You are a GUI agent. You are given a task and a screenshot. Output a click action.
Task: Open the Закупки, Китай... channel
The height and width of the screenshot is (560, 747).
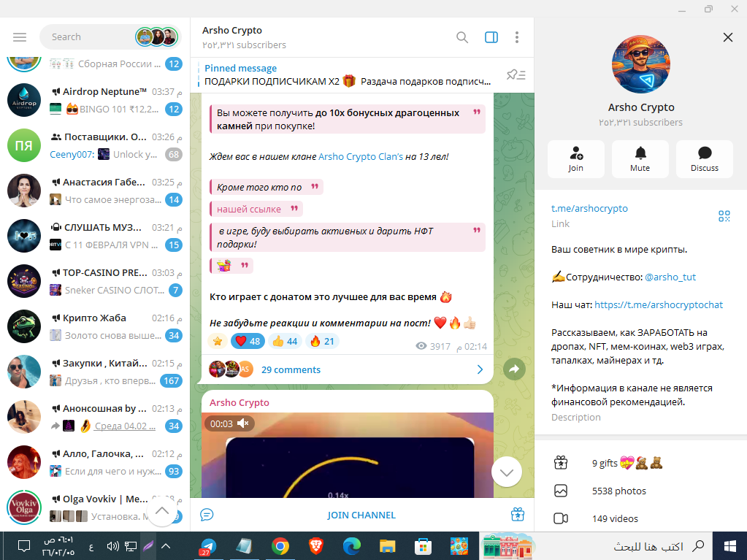point(95,372)
